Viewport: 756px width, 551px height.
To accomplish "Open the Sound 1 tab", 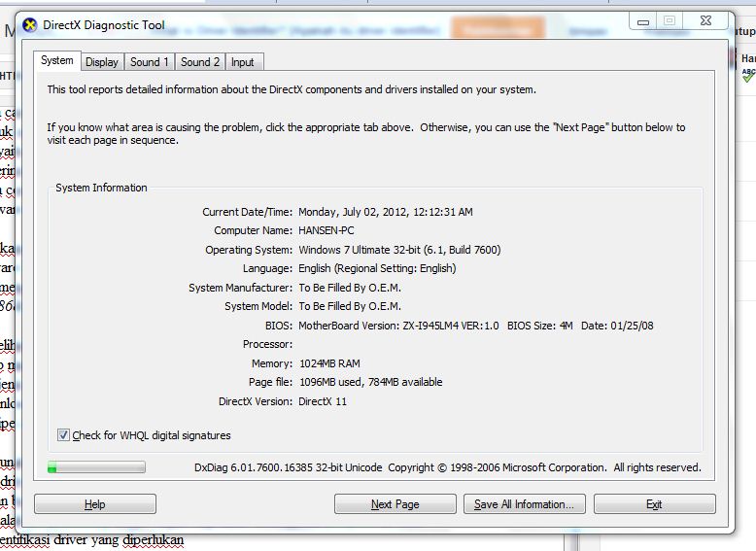I will (150, 62).
